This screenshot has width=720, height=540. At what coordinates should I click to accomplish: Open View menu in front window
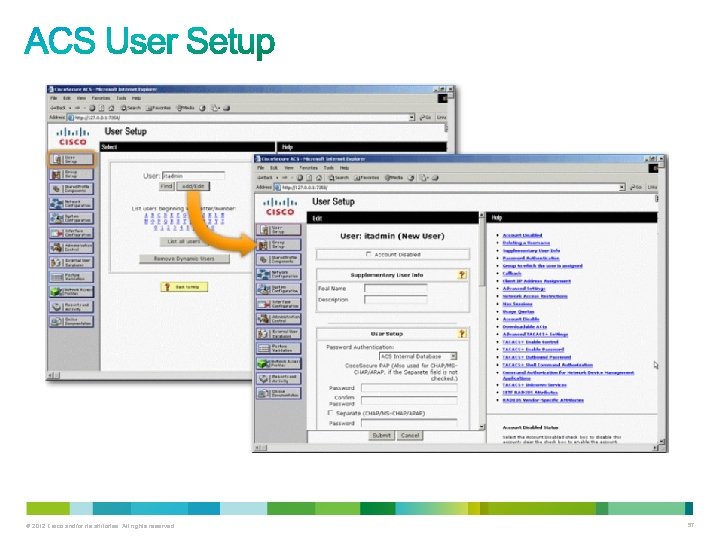[288, 168]
